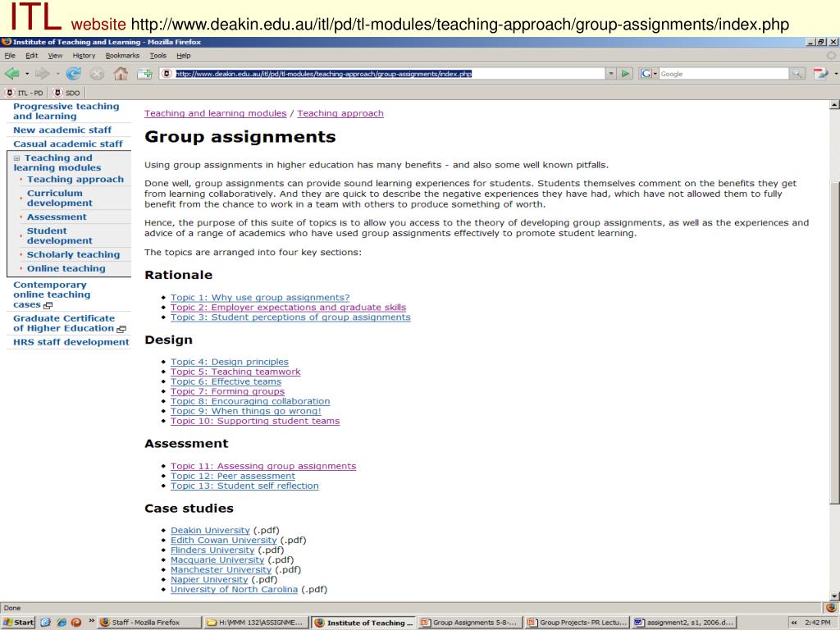Image resolution: width=840 pixels, height=630 pixels.
Task: Open Topic 4: Design principles
Action: (x=230, y=362)
